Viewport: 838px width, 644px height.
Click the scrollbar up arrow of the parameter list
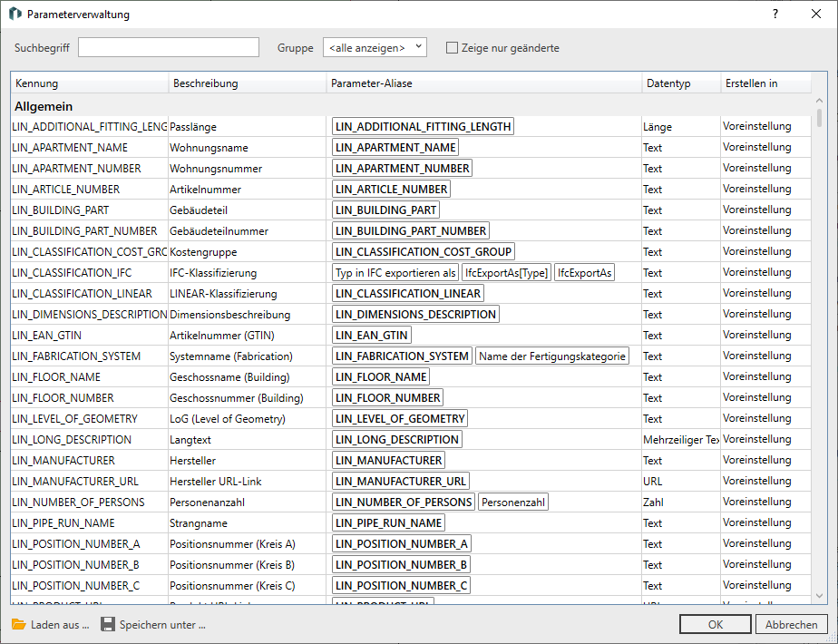pyautogui.click(x=819, y=101)
